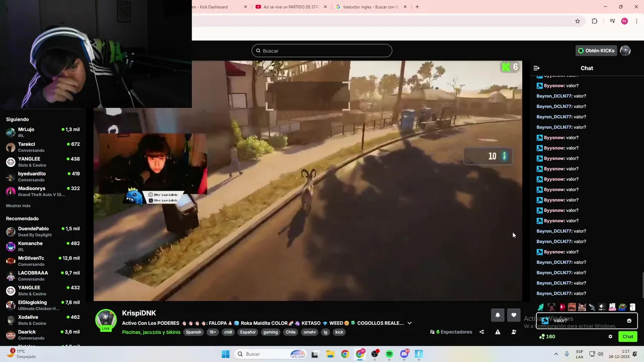Click the chat message input box
Screen dimensions: 644x362
point(587,320)
